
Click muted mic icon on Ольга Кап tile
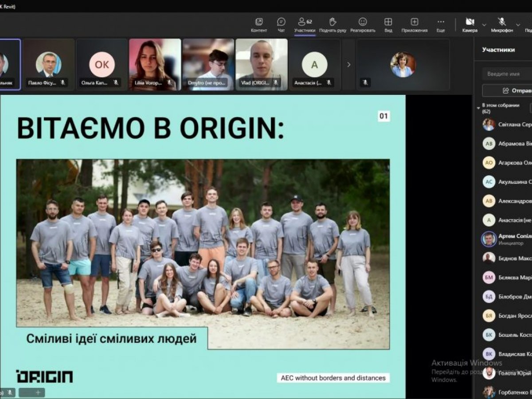click(116, 82)
